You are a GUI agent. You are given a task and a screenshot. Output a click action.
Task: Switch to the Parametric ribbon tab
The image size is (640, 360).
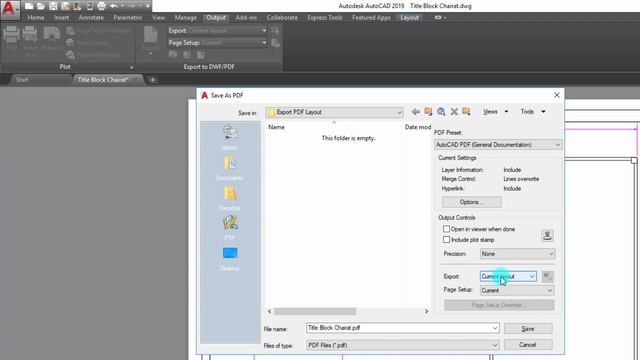coord(128,18)
